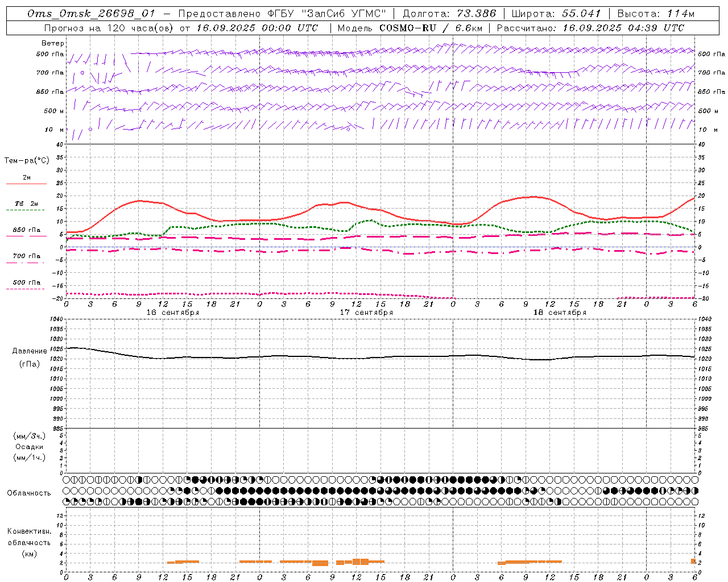Click the Рассчитано: 16.09.2025 04:39 UTC timestamp
Viewport: 728px width, 582px height.
click(590, 28)
